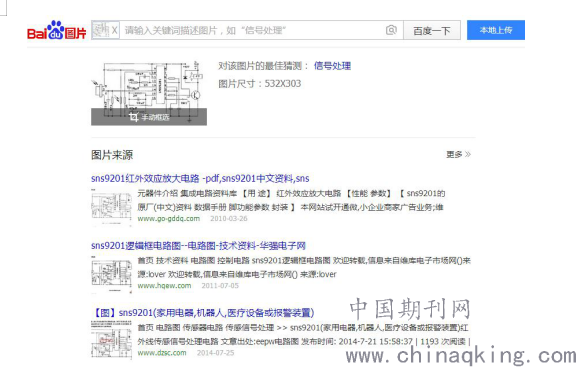Open sns9201红外效应放大电路 result link
The height and width of the screenshot is (367, 576).
tap(200, 179)
